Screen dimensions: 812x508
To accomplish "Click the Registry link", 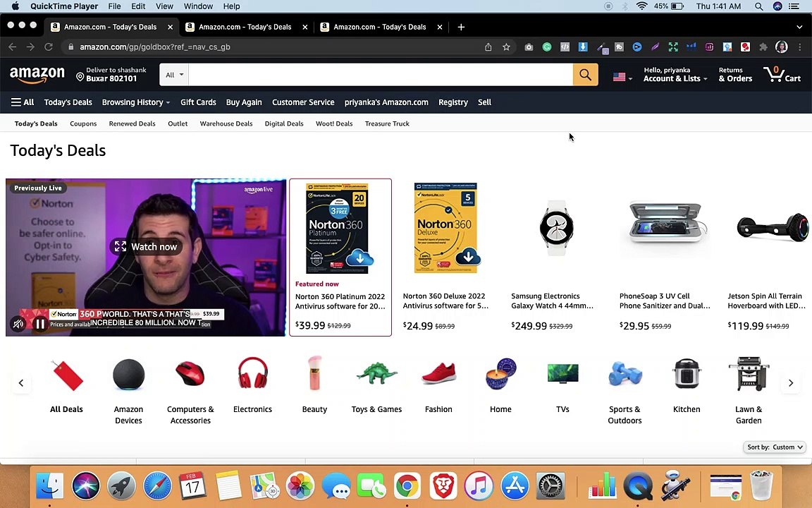I will click(453, 102).
